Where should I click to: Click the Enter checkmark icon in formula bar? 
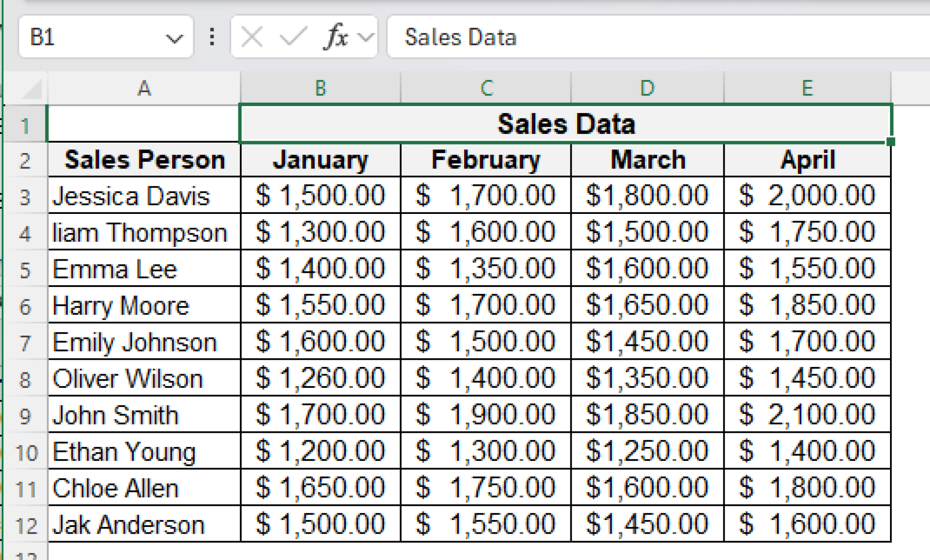293,37
